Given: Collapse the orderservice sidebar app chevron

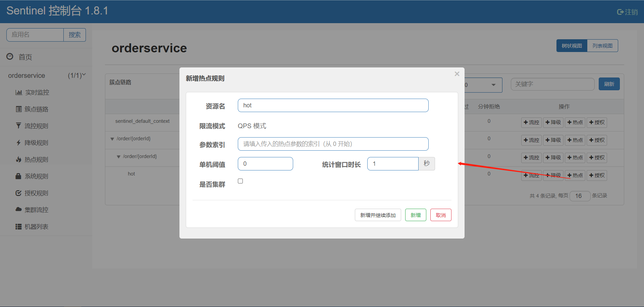Looking at the screenshot, I should coord(84,74).
